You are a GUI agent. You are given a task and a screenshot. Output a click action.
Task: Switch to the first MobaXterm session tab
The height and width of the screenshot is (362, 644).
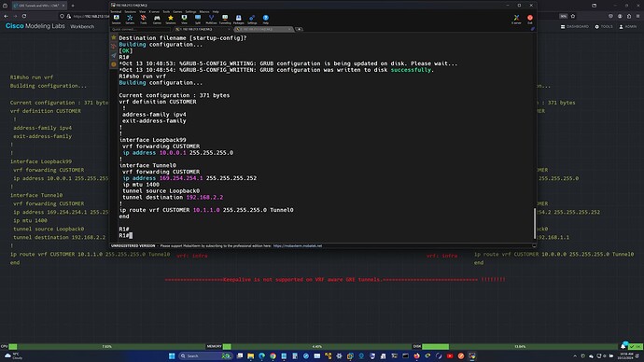(x=202, y=29)
